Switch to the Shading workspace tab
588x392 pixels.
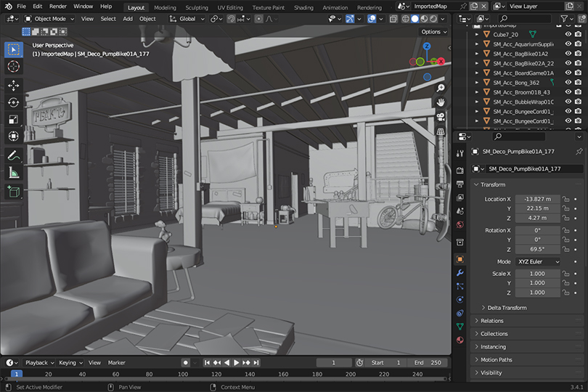[x=303, y=7]
